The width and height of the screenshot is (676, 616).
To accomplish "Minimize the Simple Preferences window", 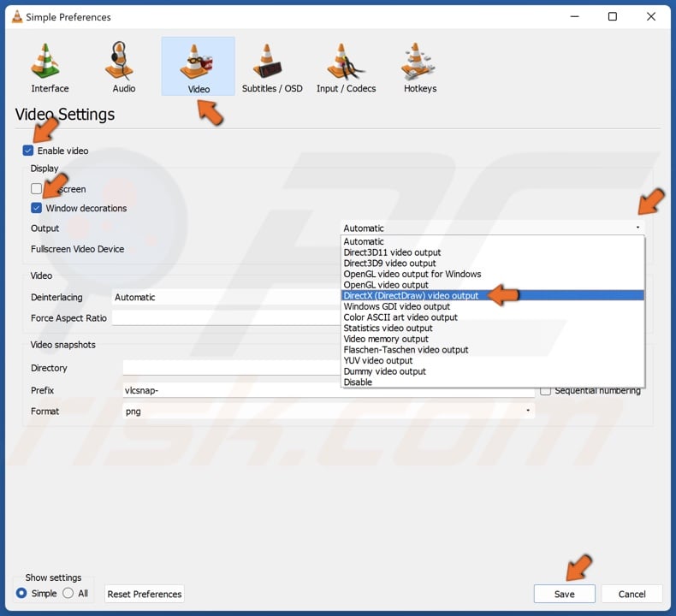I will (x=574, y=17).
